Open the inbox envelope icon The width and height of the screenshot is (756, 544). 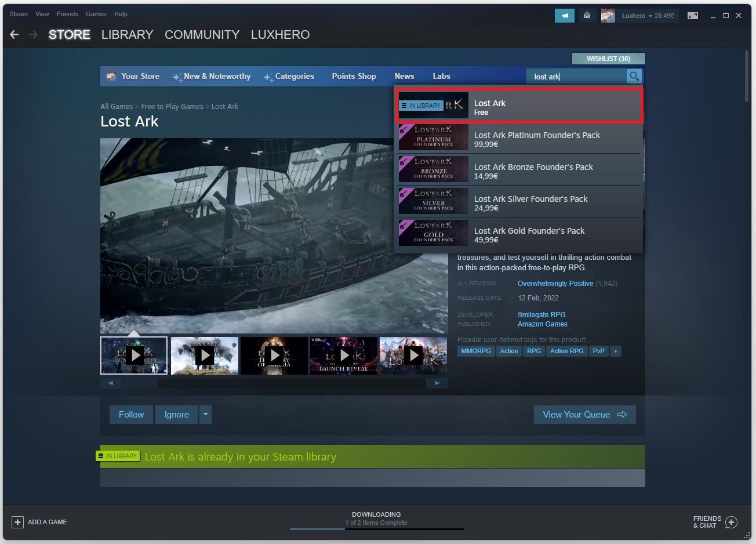pyautogui.click(x=587, y=16)
